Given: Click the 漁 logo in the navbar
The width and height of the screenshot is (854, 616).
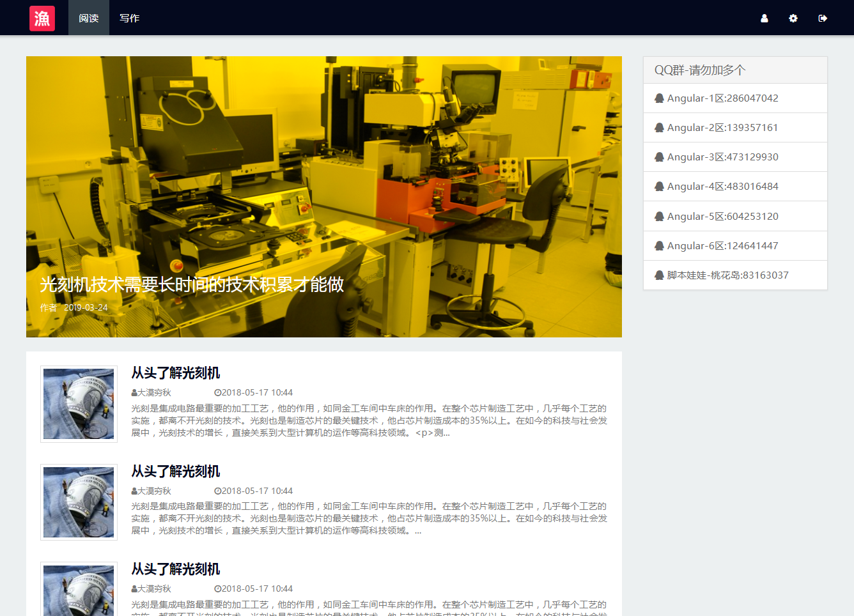Looking at the screenshot, I should pos(42,18).
